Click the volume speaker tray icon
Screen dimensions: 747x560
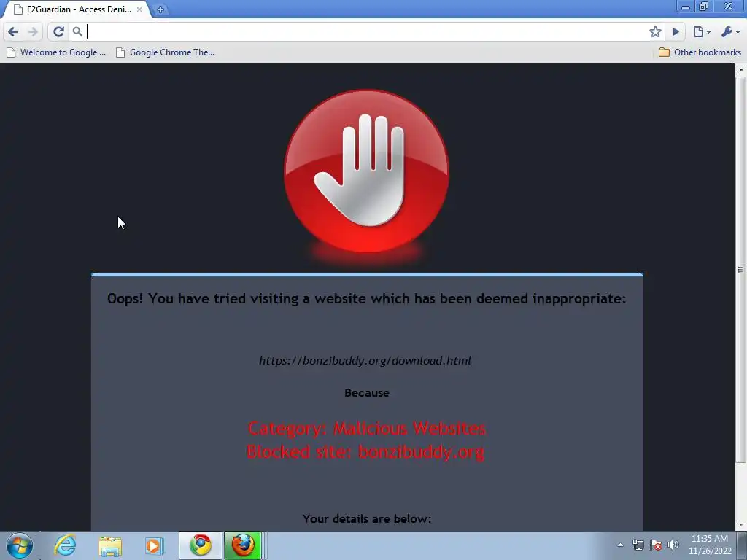[x=673, y=545]
